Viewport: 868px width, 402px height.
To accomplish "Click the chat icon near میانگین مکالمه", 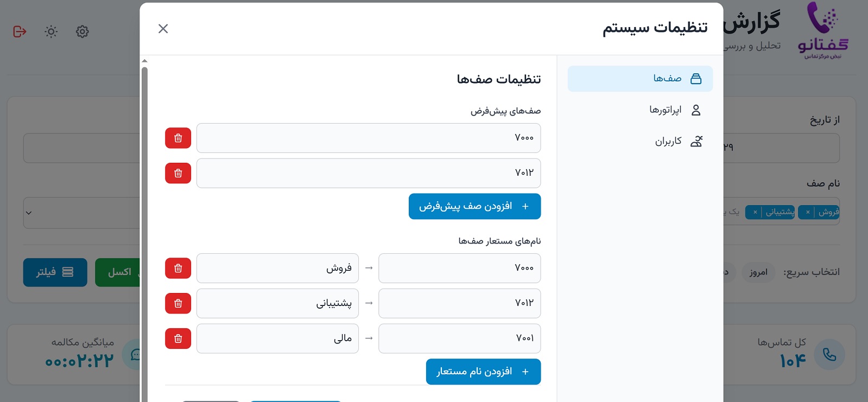I will click(136, 354).
